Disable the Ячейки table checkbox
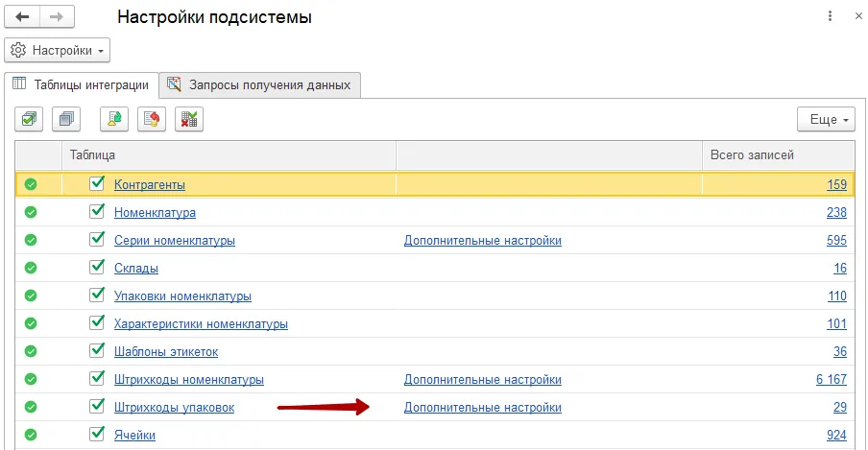The width and height of the screenshot is (868, 450). click(96, 435)
